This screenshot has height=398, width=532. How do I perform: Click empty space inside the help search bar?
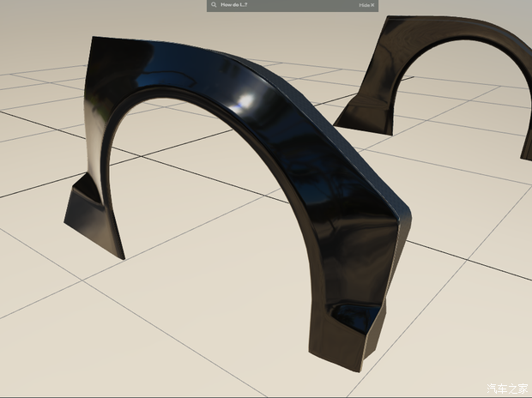point(300,5)
